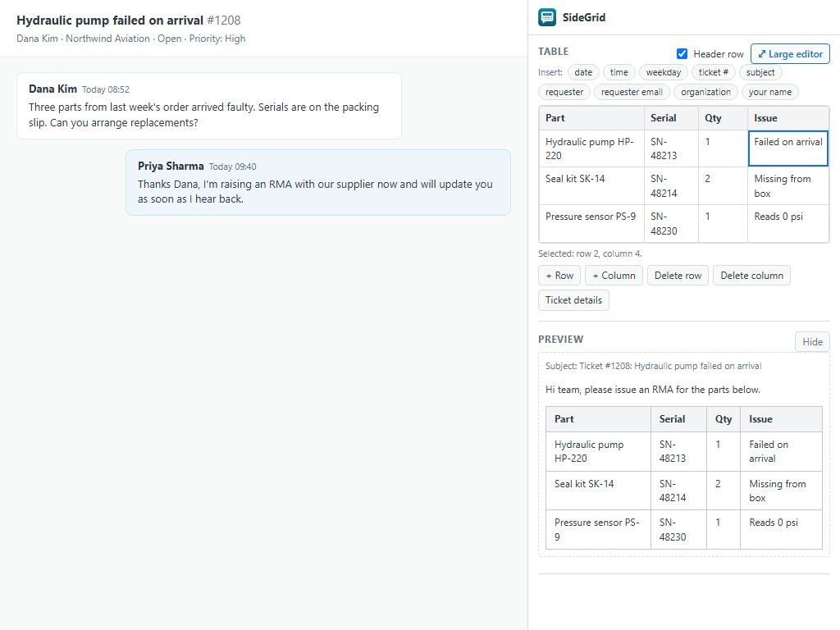The width and height of the screenshot is (840, 630).
Task: Edit the Seal kit SK-14 cell in editor
Action: 591,186
